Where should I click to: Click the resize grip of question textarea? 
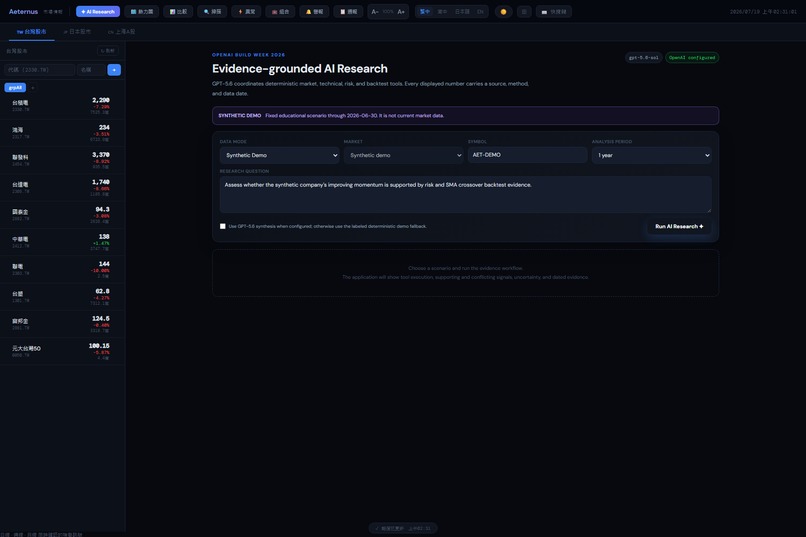pos(709,210)
